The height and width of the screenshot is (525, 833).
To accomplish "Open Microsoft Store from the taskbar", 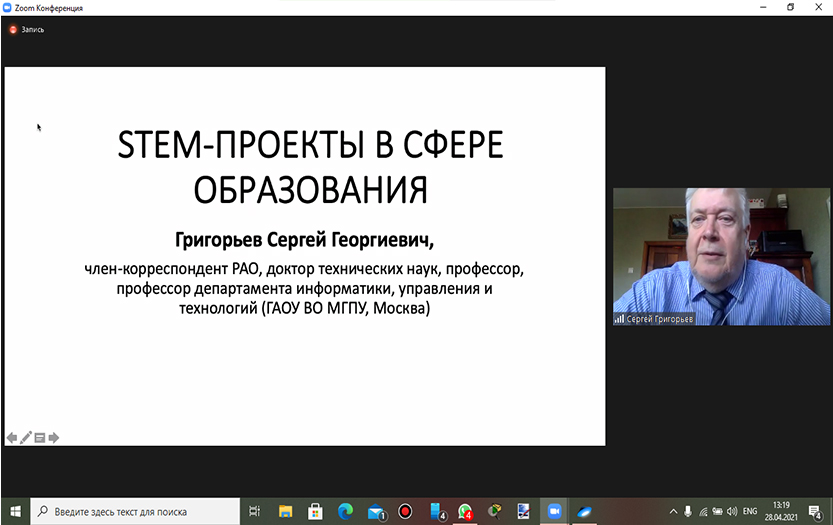I will [314, 510].
